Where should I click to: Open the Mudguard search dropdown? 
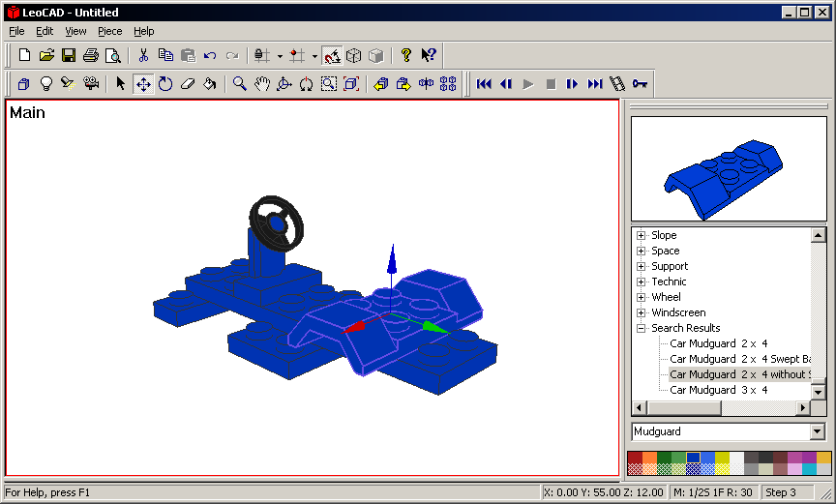click(x=818, y=431)
